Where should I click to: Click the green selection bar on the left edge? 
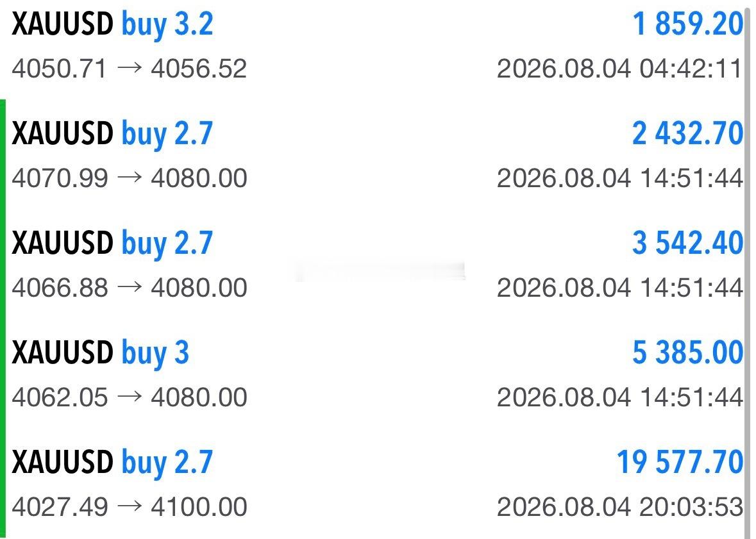(x=3, y=319)
